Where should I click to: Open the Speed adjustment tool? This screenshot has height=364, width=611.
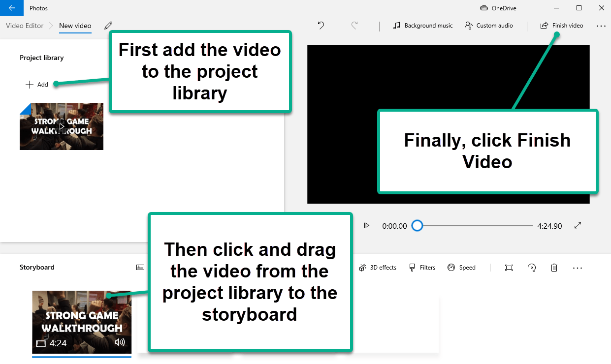(461, 267)
